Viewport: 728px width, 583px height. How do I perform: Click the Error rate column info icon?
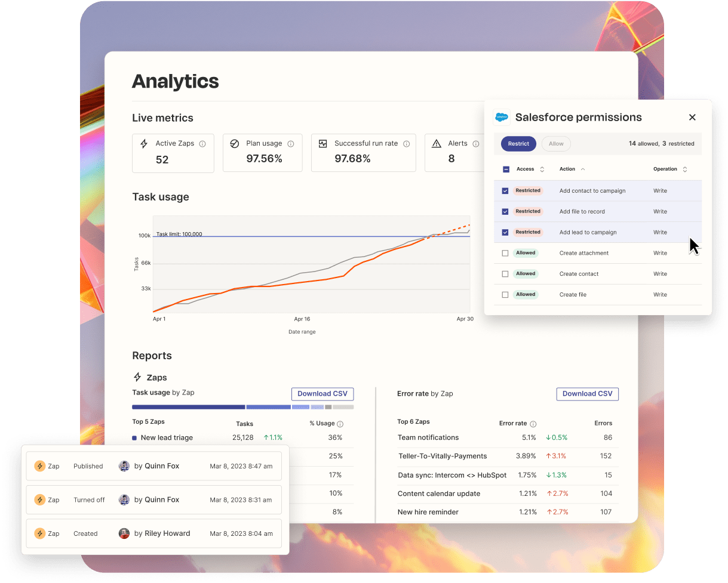pyautogui.click(x=533, y=424)
